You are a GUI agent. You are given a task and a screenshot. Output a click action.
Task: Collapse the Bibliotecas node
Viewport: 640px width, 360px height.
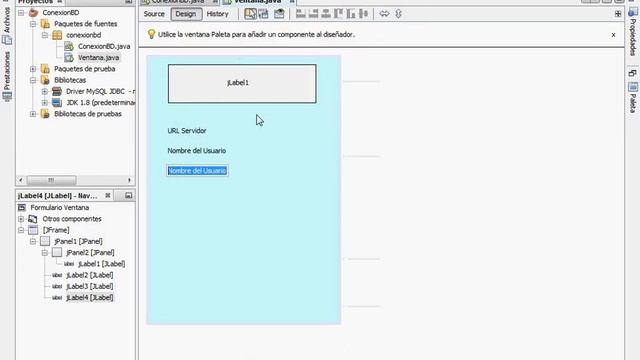(x=33, y=80)
